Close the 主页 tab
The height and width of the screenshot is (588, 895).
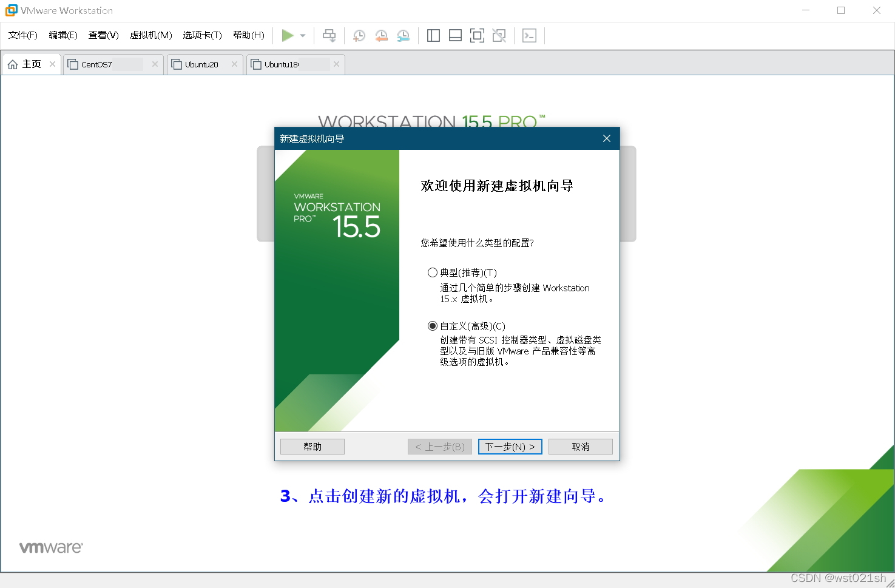coord(52,64)
